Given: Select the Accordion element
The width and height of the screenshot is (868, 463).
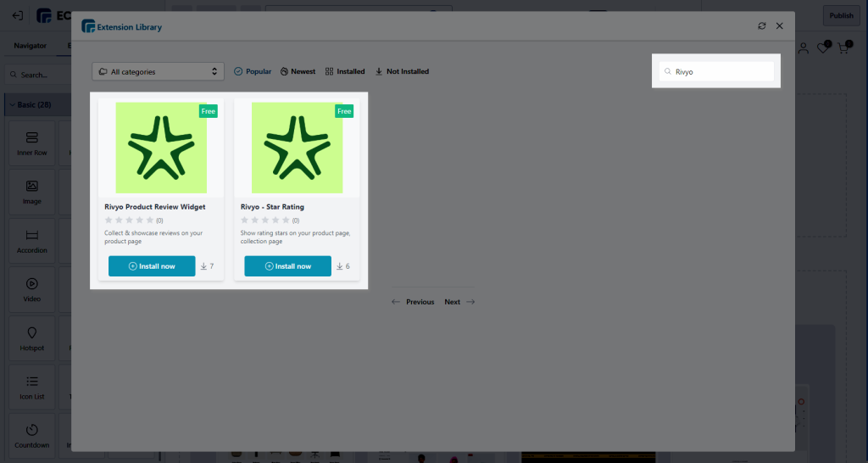Looking at the screenshot, I should pyautogui.click(x=32, y=241).
